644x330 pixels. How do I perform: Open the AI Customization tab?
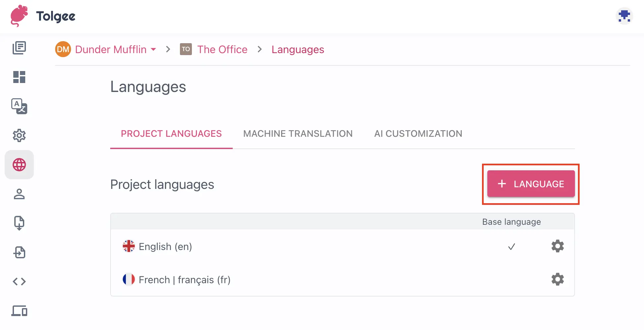[418, 133]
